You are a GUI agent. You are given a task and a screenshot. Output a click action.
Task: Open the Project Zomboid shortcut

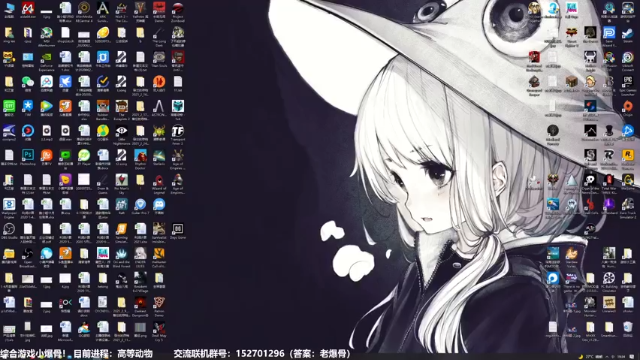click(178, 11)
